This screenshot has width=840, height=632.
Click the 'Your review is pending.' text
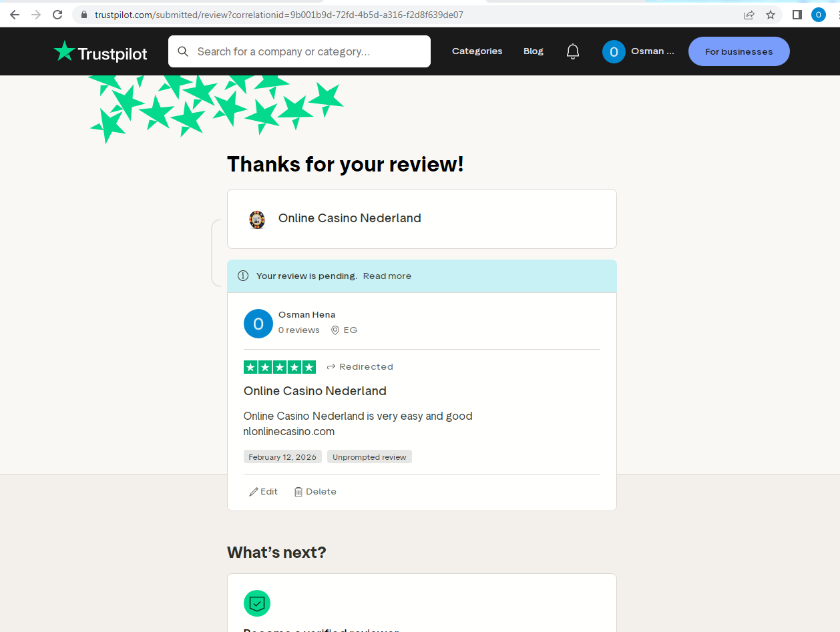(x=307, y=276)
